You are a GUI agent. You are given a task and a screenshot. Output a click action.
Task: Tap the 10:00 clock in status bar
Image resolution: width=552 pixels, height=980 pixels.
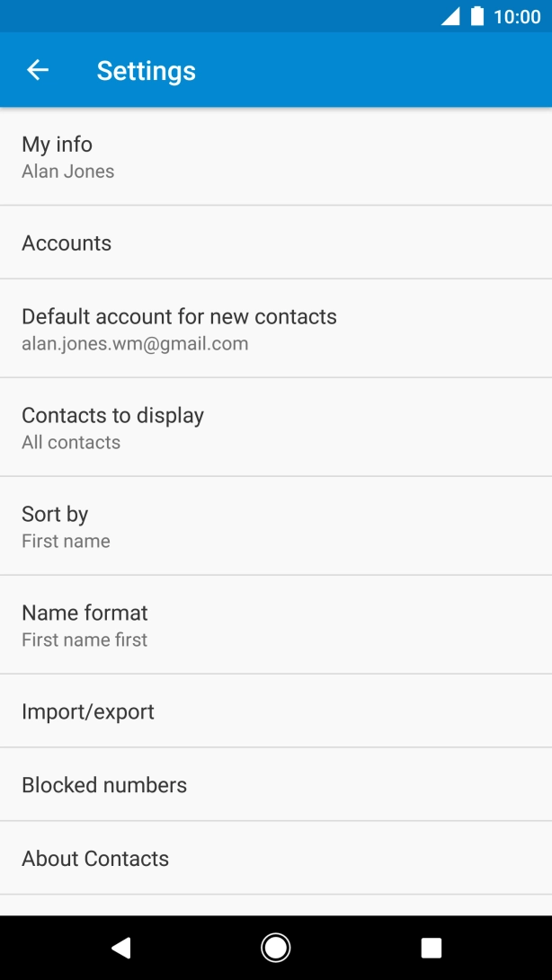click(517, 16)
